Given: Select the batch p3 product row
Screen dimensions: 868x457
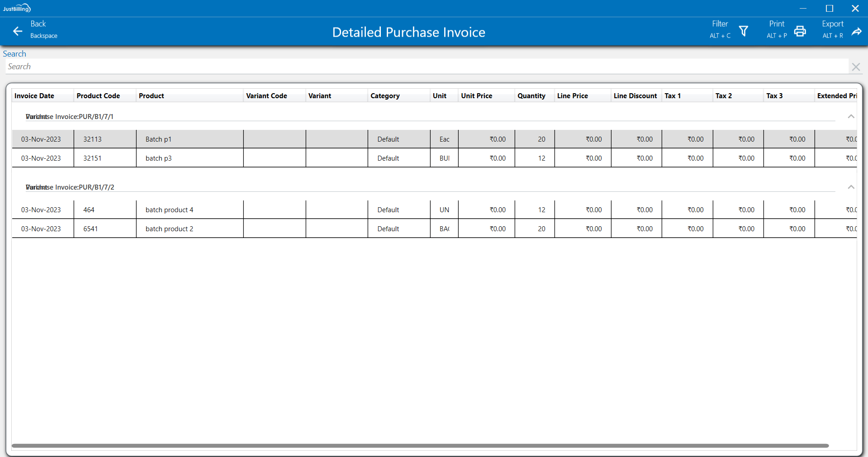Looking at the screenshot, I should coord(158,158).
